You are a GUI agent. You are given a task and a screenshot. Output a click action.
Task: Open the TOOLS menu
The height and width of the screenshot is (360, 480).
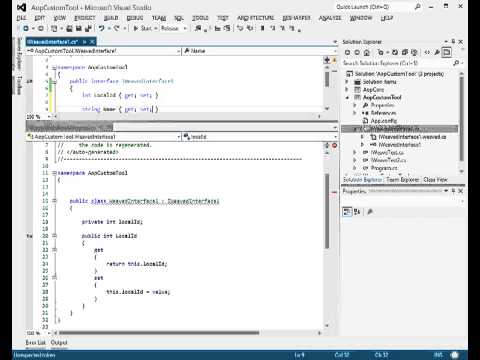point(200,18)
